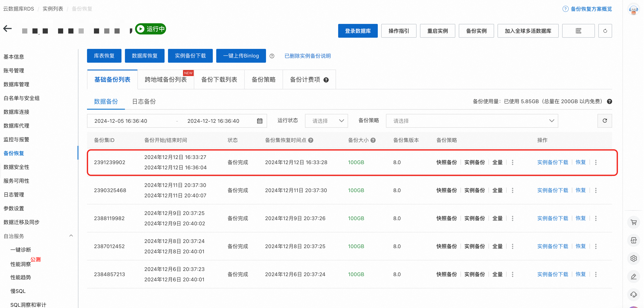Click the list layout icon button

578,31
